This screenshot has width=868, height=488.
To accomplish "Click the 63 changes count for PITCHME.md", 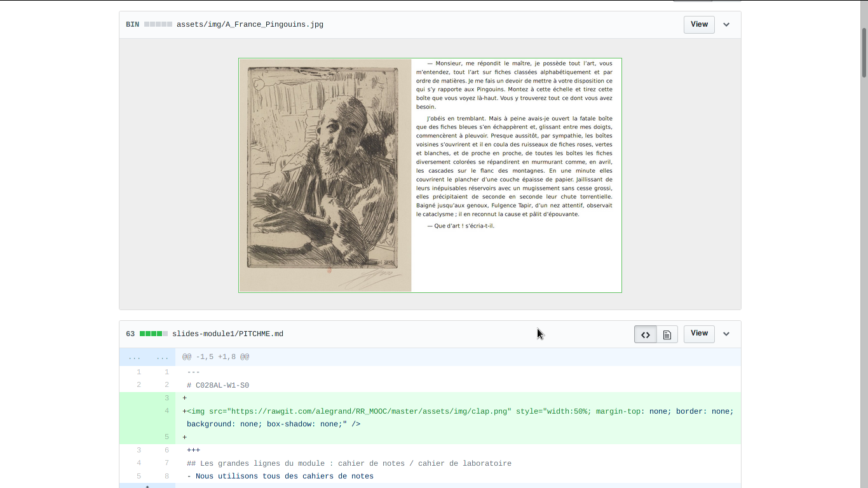I will [x=130, y=334].
